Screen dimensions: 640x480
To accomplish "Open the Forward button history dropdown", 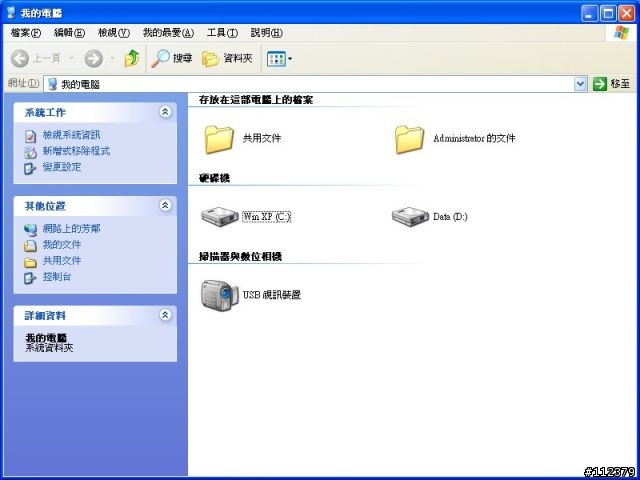I will coord(112,59).
